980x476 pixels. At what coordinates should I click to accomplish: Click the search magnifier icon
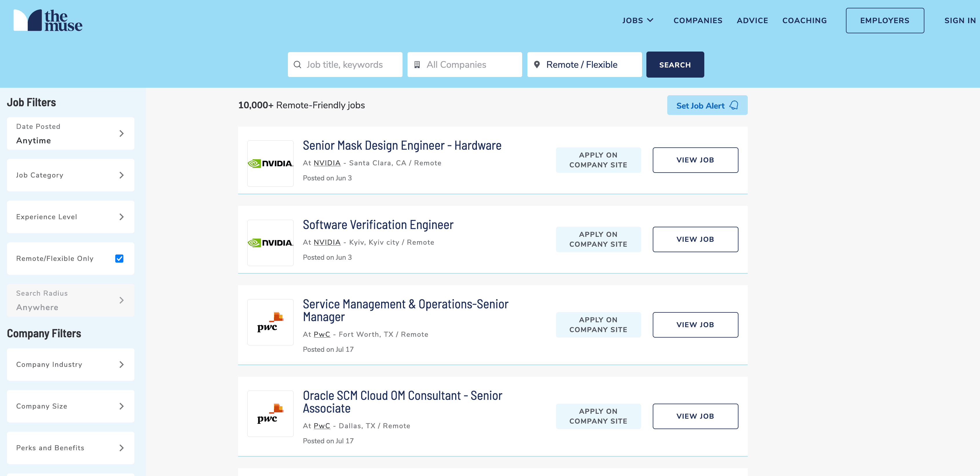pos(297,65)
